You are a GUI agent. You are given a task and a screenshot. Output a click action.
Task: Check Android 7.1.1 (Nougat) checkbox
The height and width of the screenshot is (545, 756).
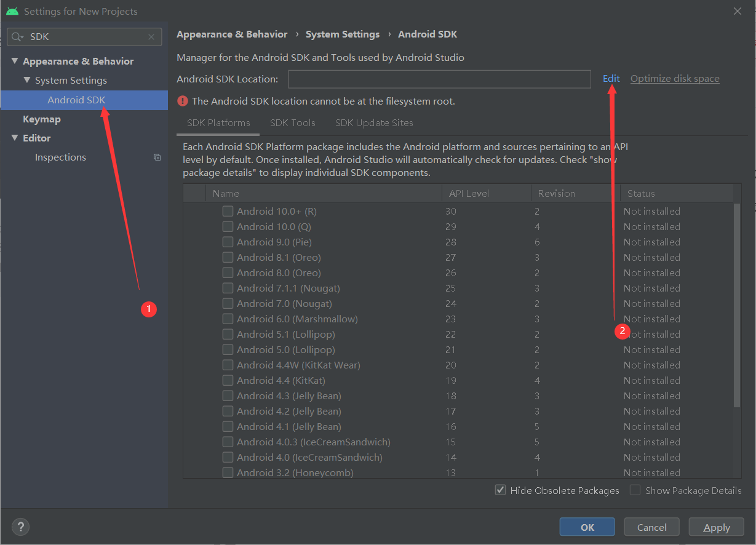pyautogui.click(x=228, y=288)
